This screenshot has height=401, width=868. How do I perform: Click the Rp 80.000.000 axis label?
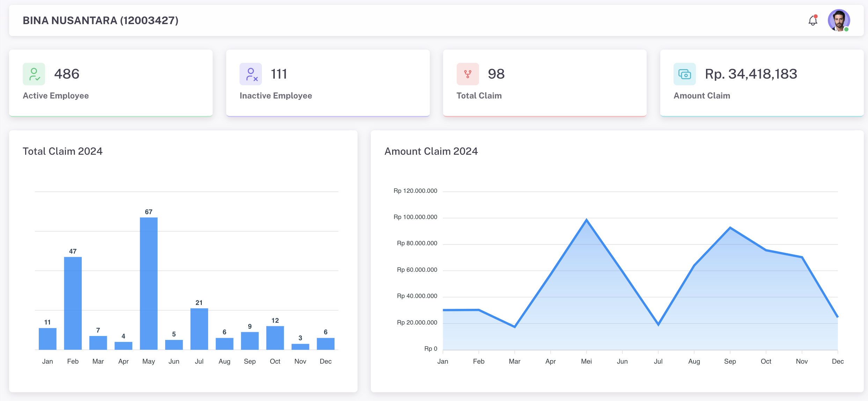(x=417, y=243)
